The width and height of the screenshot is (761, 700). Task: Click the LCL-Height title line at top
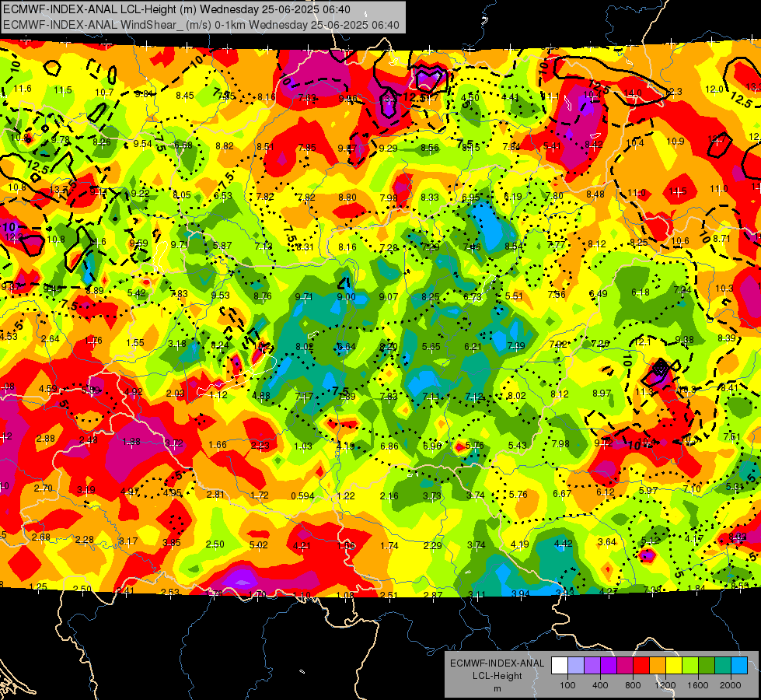click(x=176, y=9)
